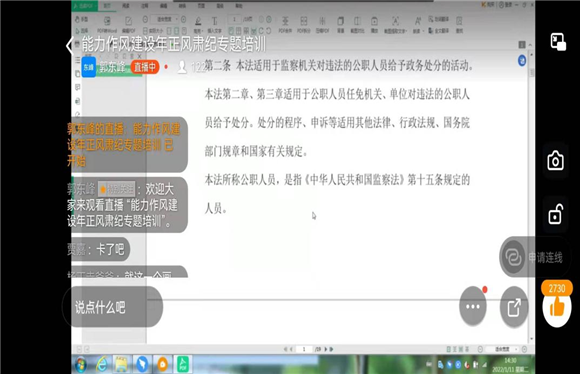Screen dimensions: 580x374
Task: Open the three-dots more options button
Action: (473, 306)
